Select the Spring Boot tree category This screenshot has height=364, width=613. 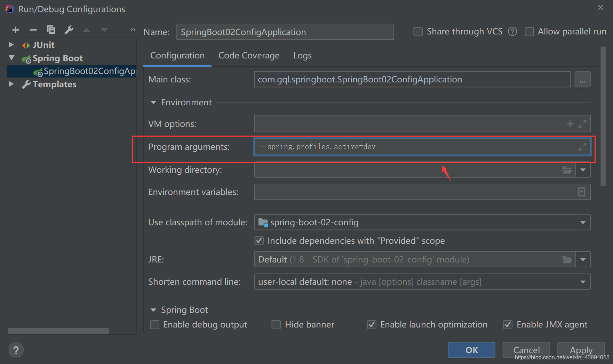[x=57, y=58]
